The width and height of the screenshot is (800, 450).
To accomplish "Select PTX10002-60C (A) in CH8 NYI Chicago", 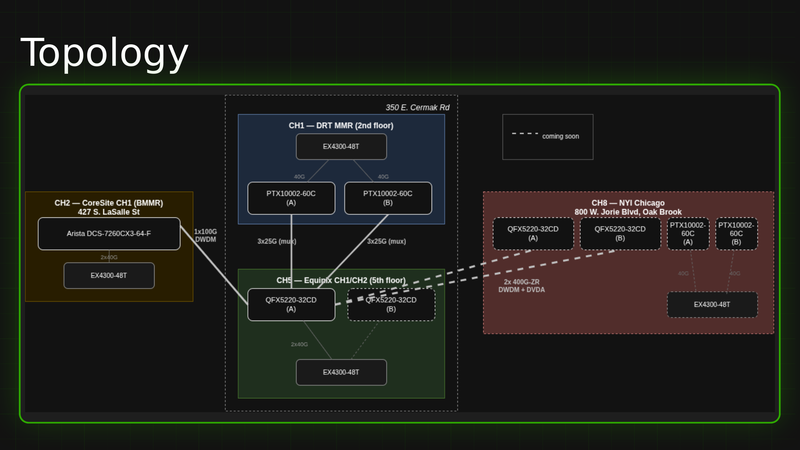I will 688,234.
